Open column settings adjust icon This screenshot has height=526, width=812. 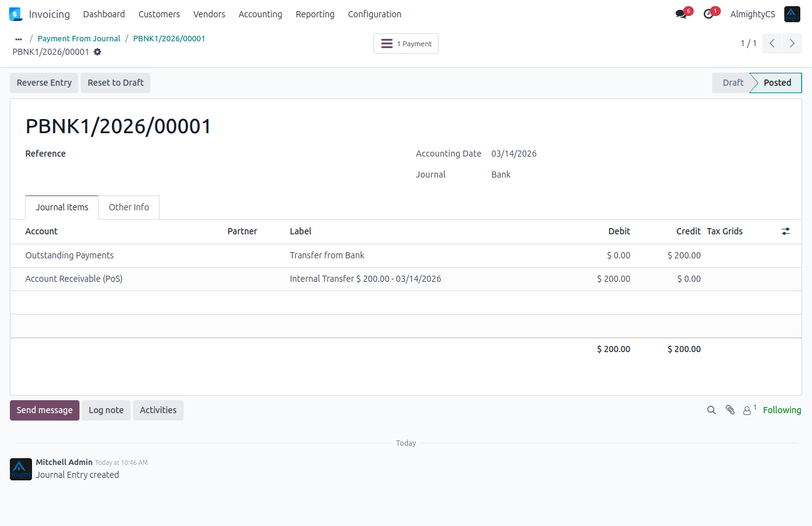pos(786,231)
